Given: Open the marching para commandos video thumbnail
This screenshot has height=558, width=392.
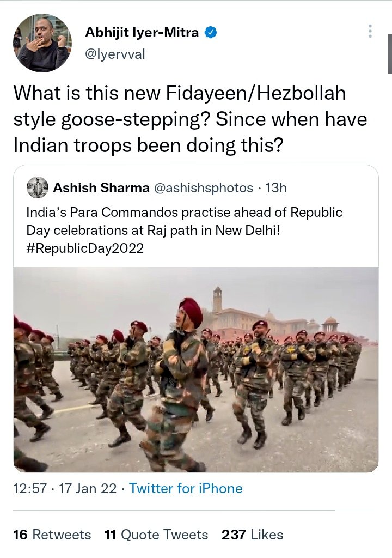Looking at the screenshot, I should tap(196, 370).
